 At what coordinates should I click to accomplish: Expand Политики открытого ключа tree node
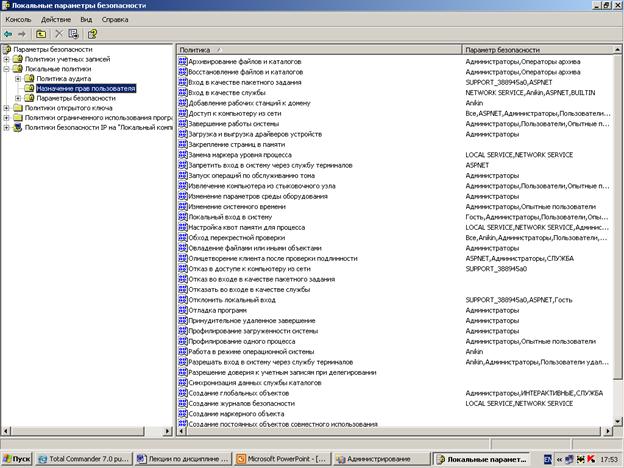(x=6, y=108)
